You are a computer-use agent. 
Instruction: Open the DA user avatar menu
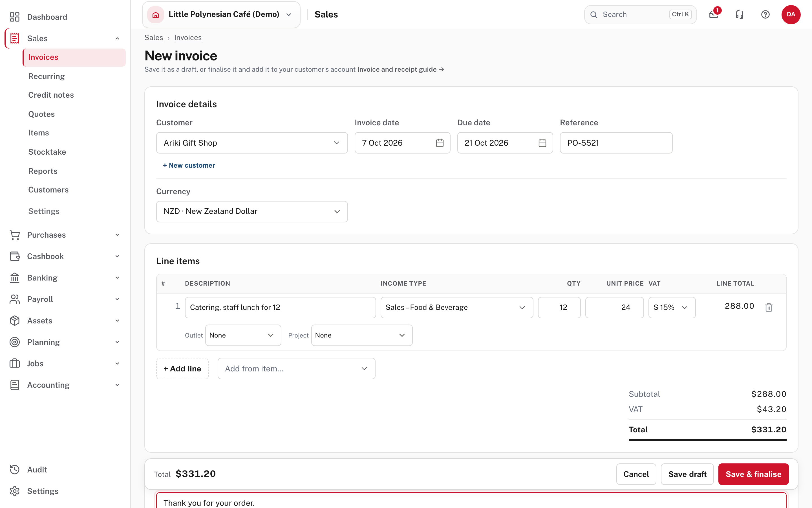(x=791, y=14)
